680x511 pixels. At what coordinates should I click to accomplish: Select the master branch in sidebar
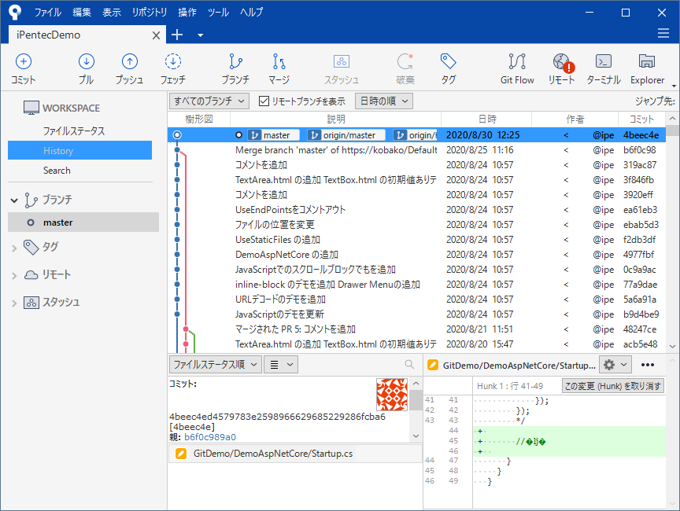[x=83, y=222]
